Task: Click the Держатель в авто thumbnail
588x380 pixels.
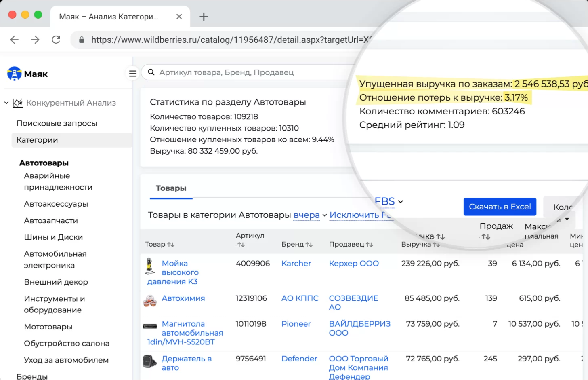Action: tap(150, 361)
